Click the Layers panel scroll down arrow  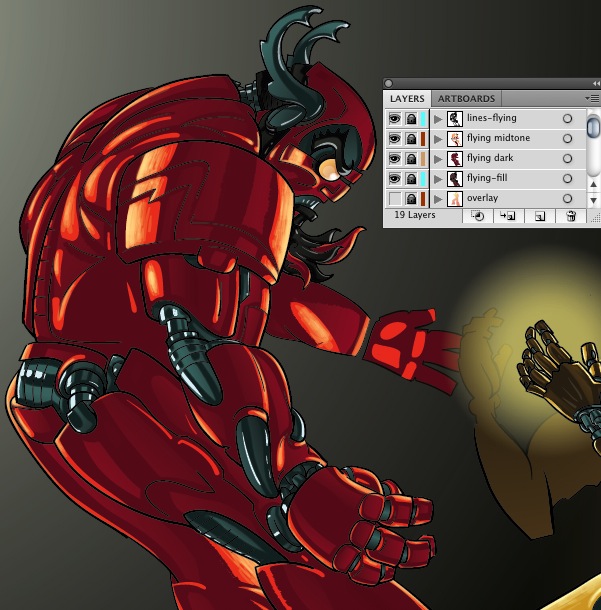click(593, 201)
